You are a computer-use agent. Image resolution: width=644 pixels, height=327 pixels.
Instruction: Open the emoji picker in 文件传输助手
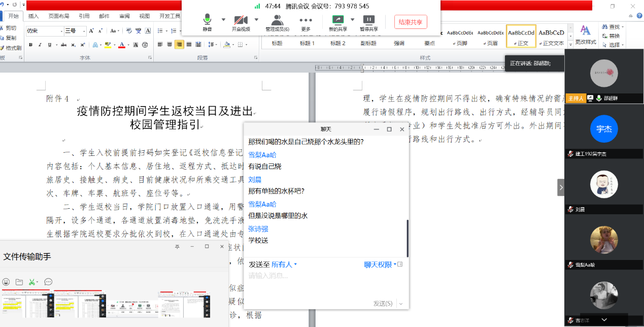pos(6,282)
